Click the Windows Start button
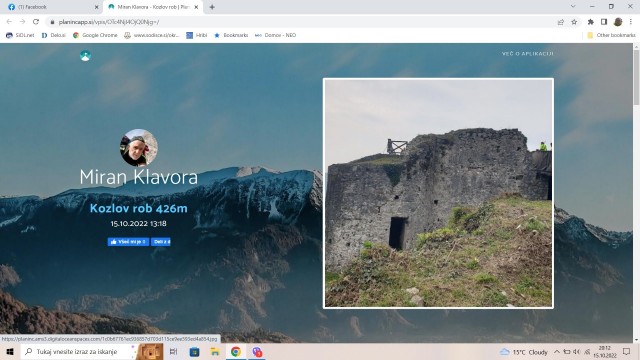 pos(10,351)
